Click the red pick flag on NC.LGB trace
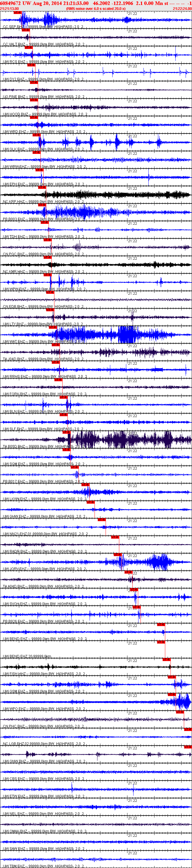Viewport: 192px width, 868px height. click(188, 730)
